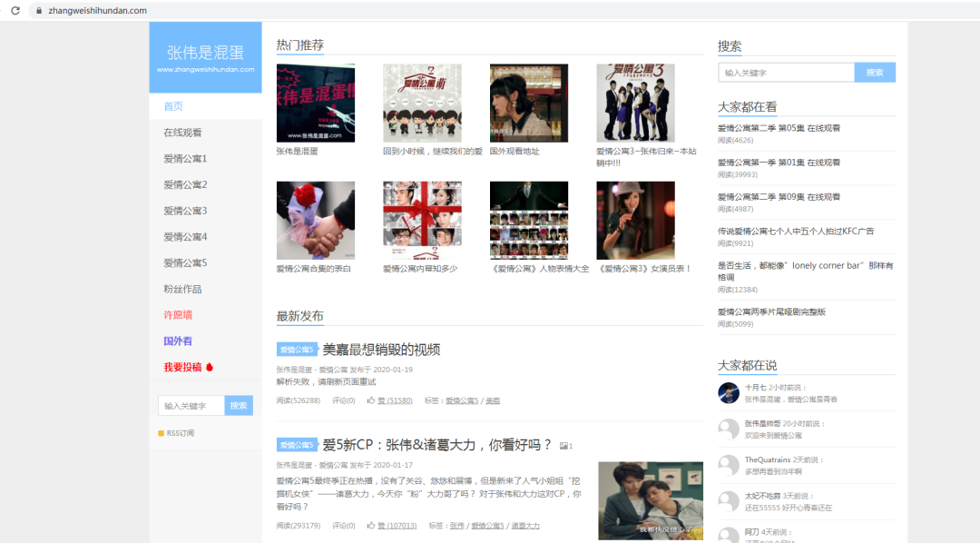Click the browser address bar URL
980x543 pixels.
pos(97,11)
